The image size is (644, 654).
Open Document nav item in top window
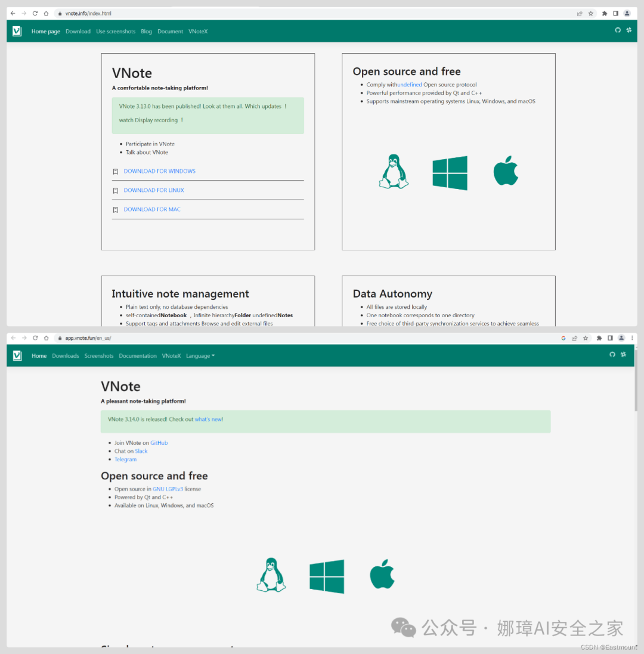click(170, 31)
